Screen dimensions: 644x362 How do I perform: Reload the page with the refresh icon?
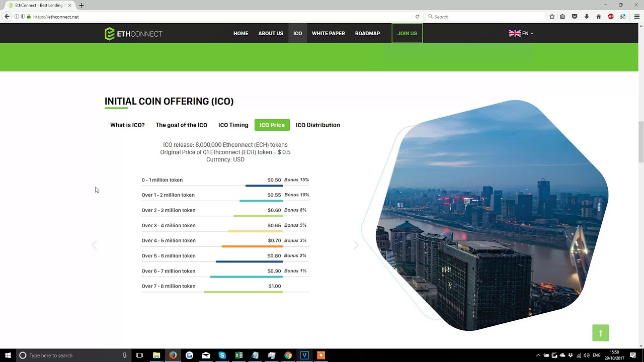pyautogui.click(x=417, y=17)
